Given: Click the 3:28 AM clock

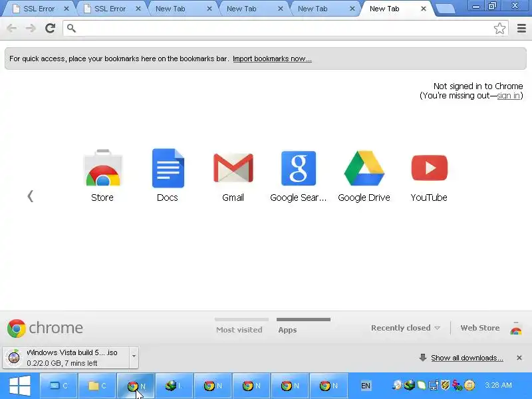Looking at the screenshot, I should (498, 385).
